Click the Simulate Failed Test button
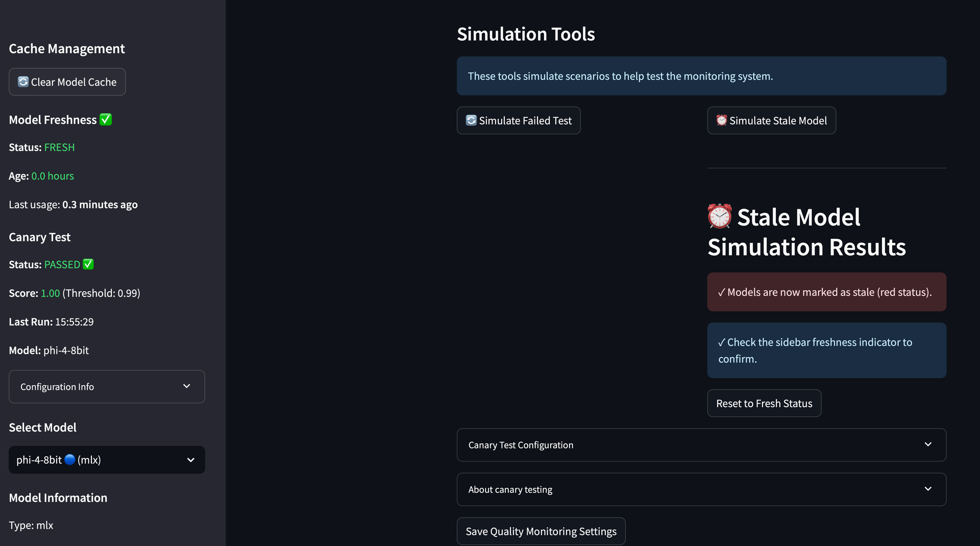980x546 pixels. (x=518, y=120)
